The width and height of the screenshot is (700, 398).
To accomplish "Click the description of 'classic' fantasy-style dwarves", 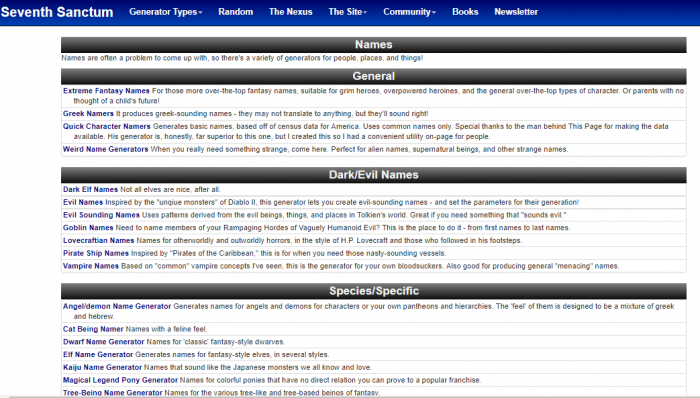I will tap(216, 342).
